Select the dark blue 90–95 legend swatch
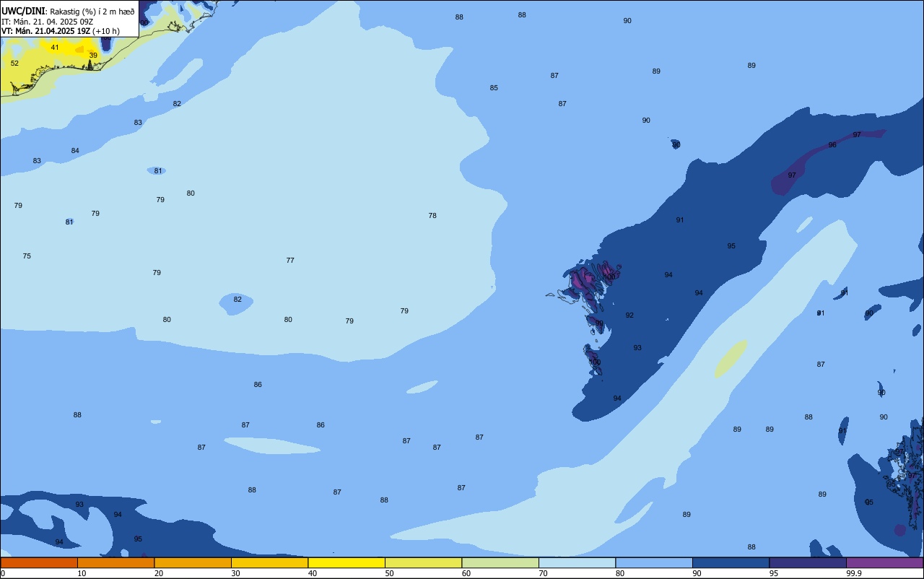The width and height of the screenshot is (924, 579). tap(731, 562)
